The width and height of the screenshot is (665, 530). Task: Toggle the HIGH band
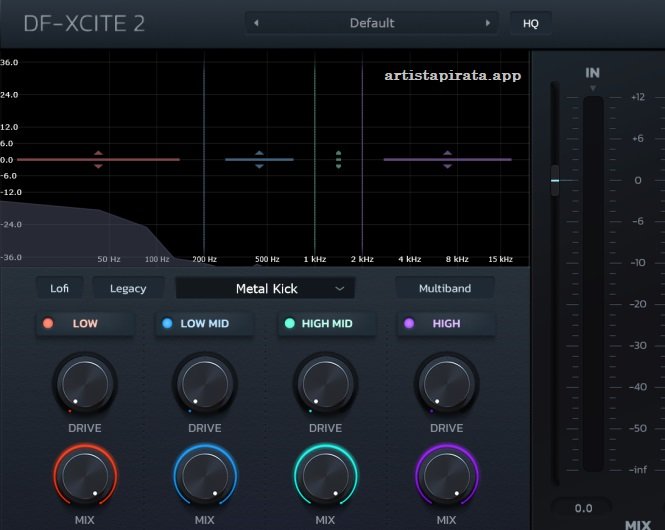(x=446, y=324)
